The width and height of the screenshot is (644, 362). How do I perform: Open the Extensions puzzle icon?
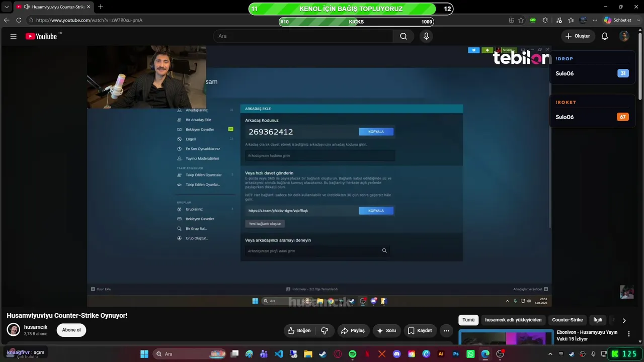tap(545, 20)
